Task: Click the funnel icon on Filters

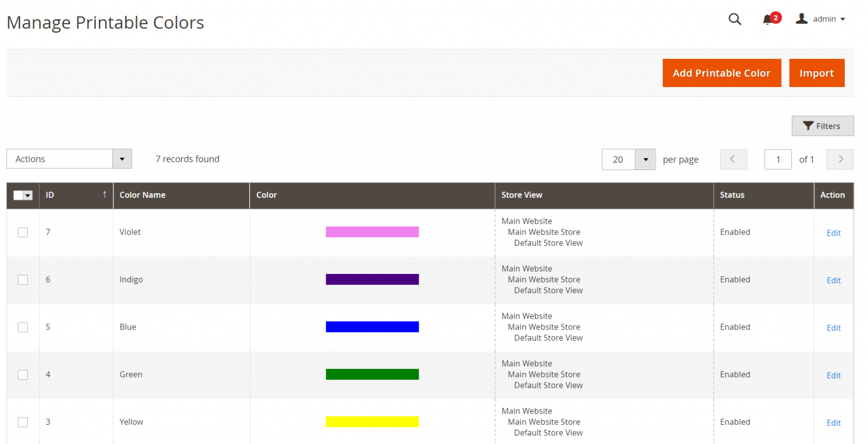Action: pos(808,126)
